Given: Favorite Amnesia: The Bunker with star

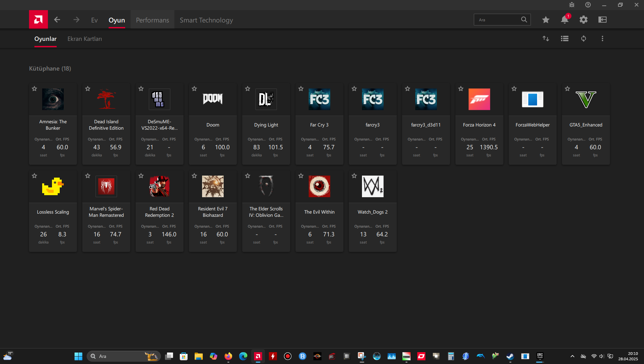Looking at the screenshot, I should click(34, 88).
